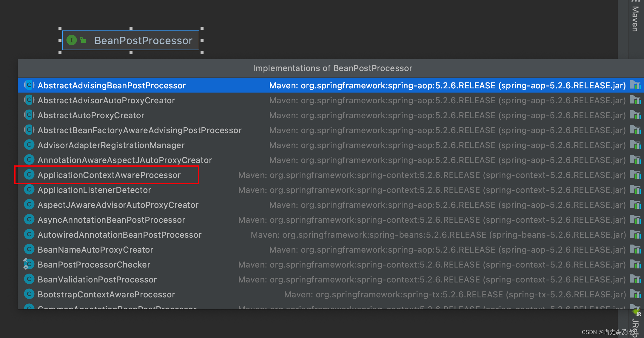
Task: Click the interface icon on BeanPostProcessor node
Action: [72, 40]
